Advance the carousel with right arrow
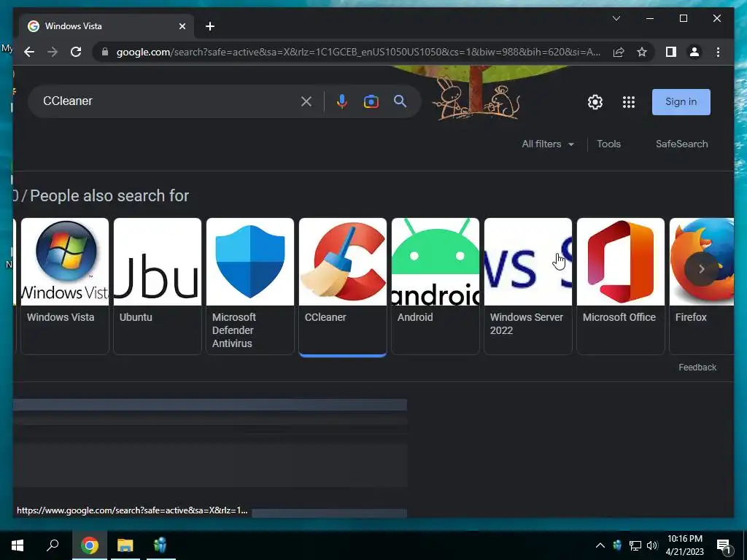Viewport: 747px width, 560px height. point(701,269)
